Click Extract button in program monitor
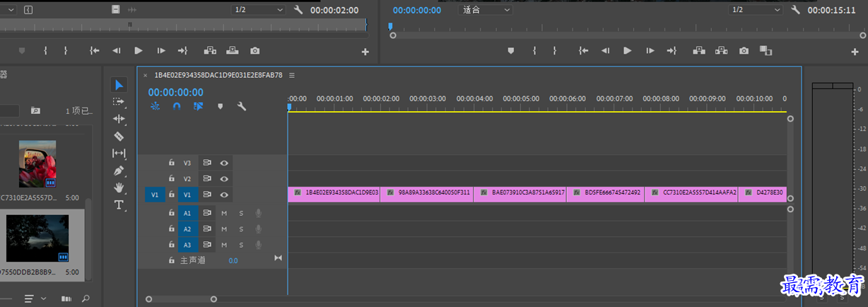 [721, 50]
